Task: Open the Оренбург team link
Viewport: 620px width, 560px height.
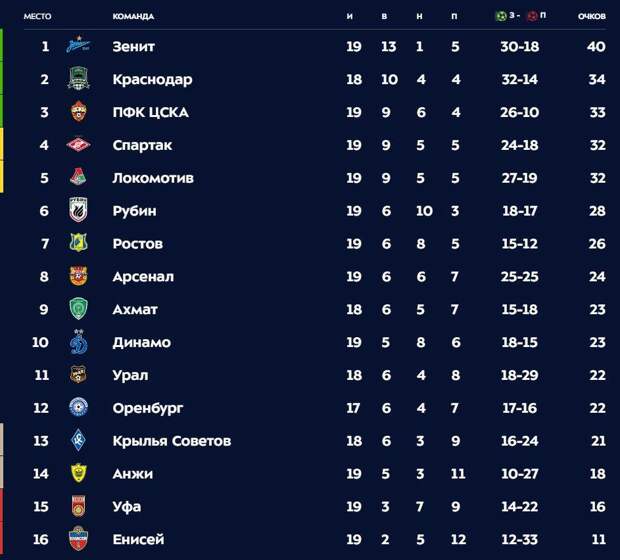Action: click(148, 408)
